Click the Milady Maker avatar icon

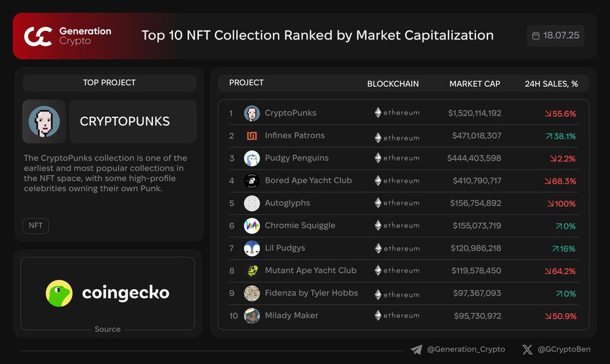coord(252,316)
